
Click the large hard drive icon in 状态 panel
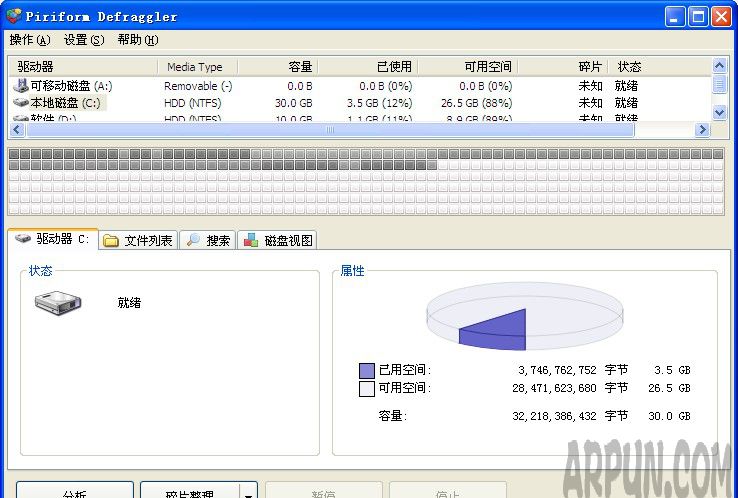click(58, 303)
